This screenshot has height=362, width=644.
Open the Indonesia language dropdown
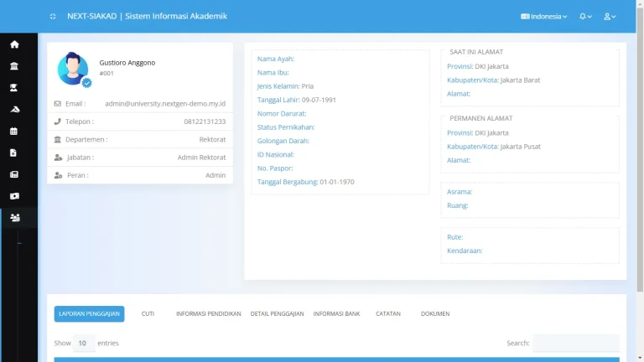point(543,17)
